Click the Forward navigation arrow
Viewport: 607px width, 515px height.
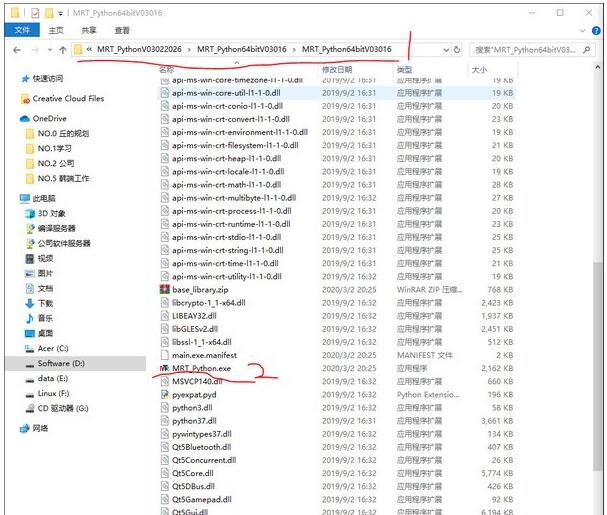[35, 50]
